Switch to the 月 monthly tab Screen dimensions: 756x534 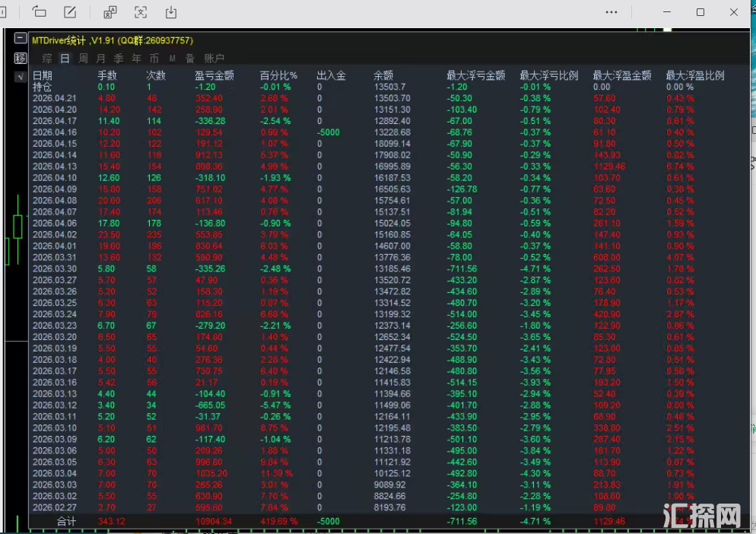coord(100,59)
